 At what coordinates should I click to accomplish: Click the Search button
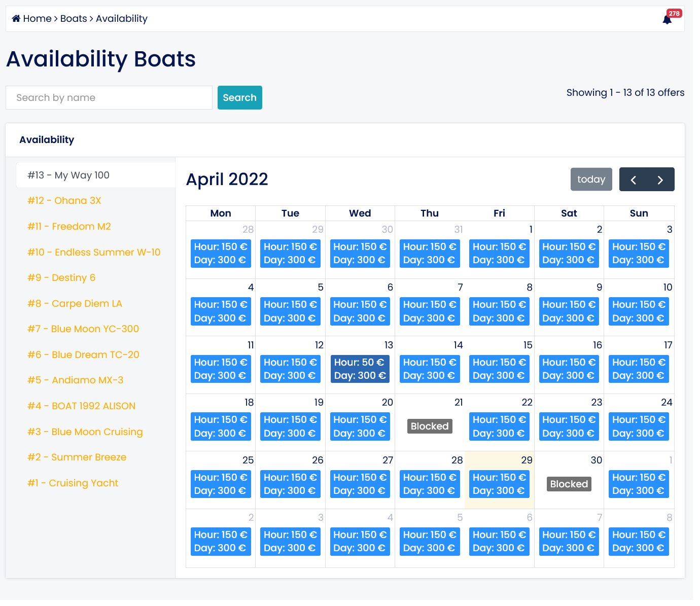click(240, 97)
